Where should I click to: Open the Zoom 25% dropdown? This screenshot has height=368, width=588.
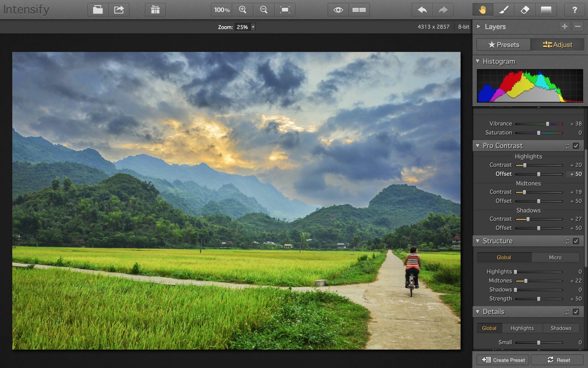pyautogui.click(x=245, y=27)
